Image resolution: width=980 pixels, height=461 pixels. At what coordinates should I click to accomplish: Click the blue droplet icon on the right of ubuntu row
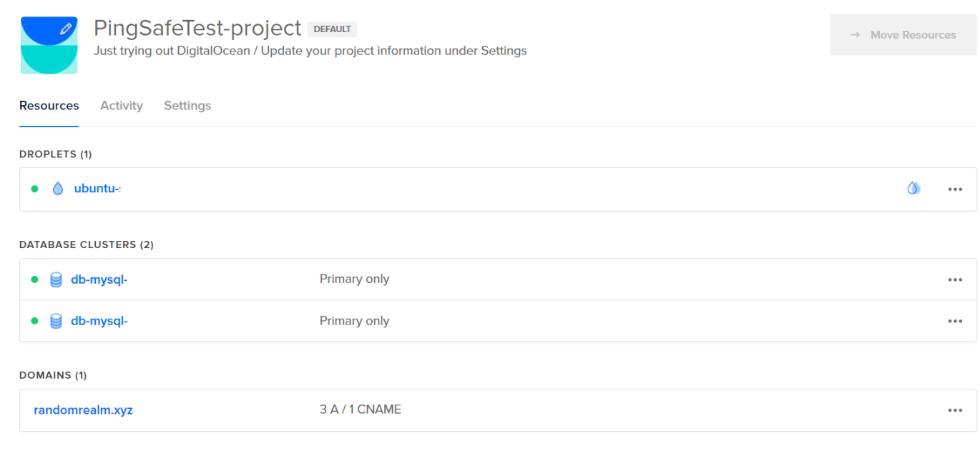click(x=913, y=188)
